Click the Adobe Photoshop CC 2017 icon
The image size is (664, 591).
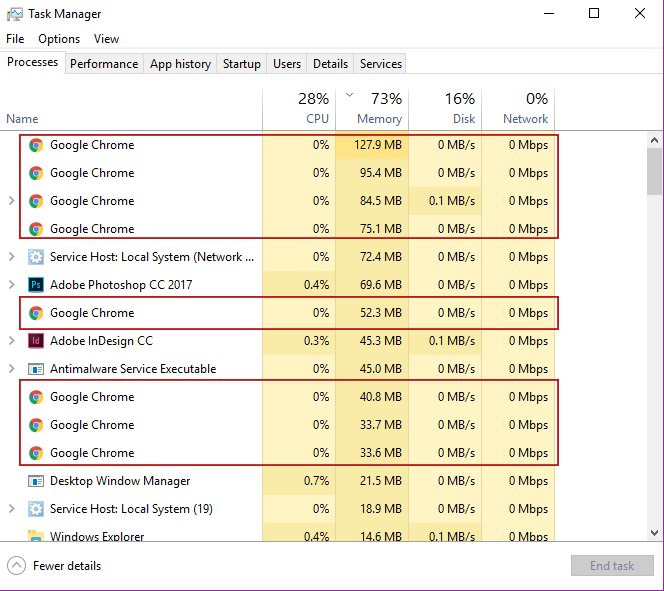[x=36, y=285]
